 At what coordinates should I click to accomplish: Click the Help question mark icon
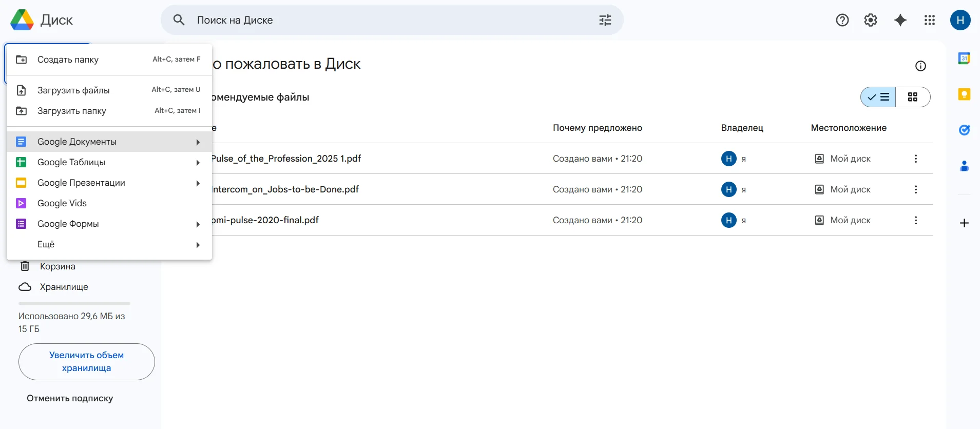coord(842,20)
